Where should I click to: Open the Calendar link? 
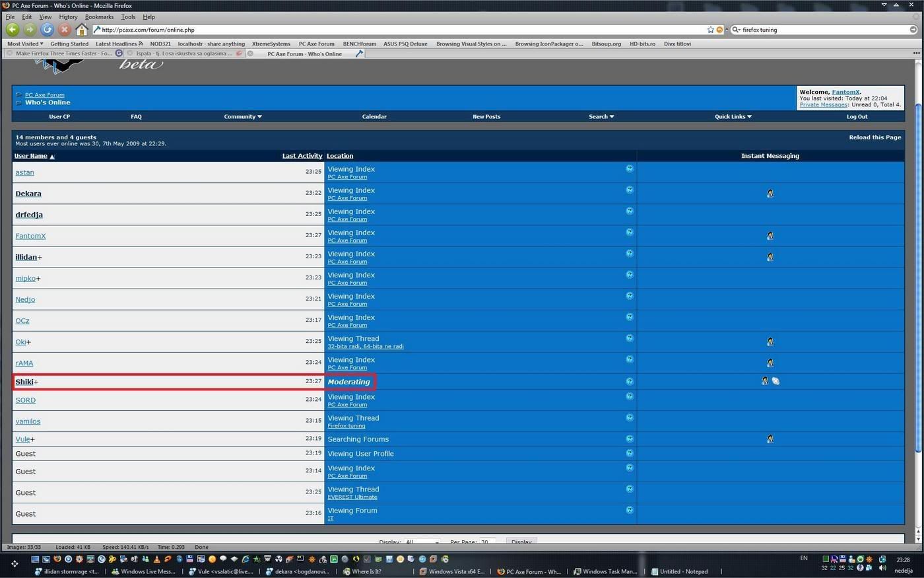click(374, 116)
